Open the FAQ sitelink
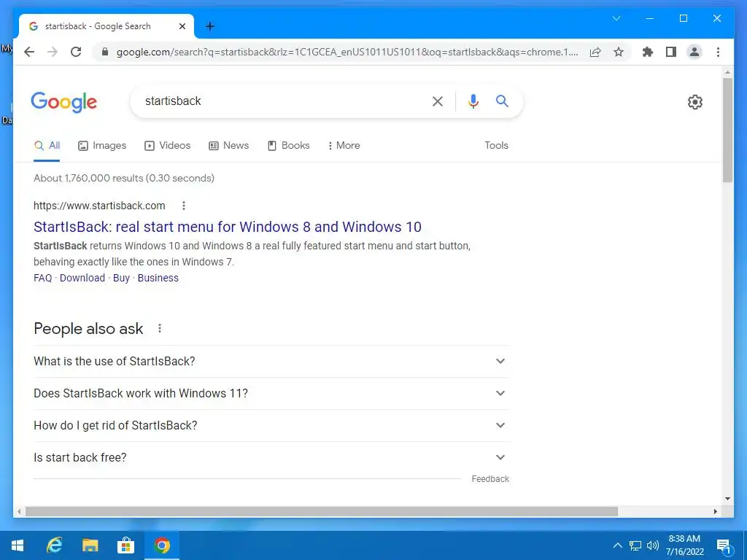 [42, 278]
